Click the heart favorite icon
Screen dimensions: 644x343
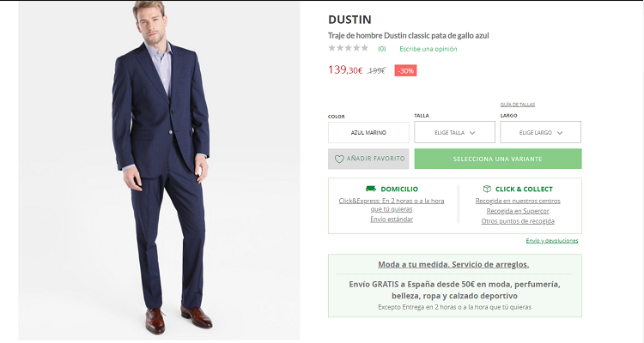coord(339,159)
